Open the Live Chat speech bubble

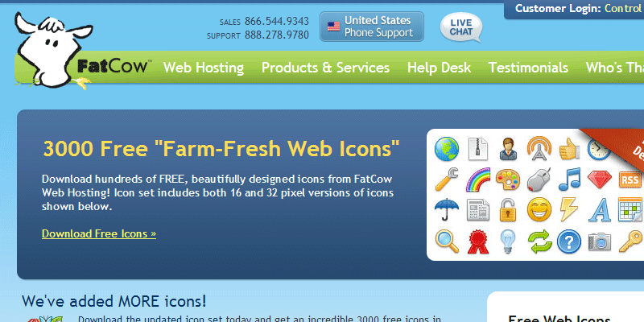click(x=460, y=27)
